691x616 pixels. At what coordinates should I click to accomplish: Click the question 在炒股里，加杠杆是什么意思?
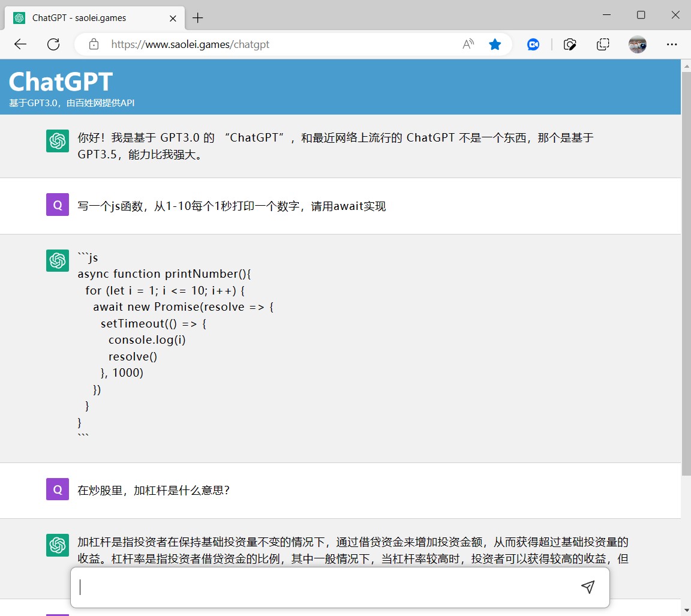(x=154, y=490)
